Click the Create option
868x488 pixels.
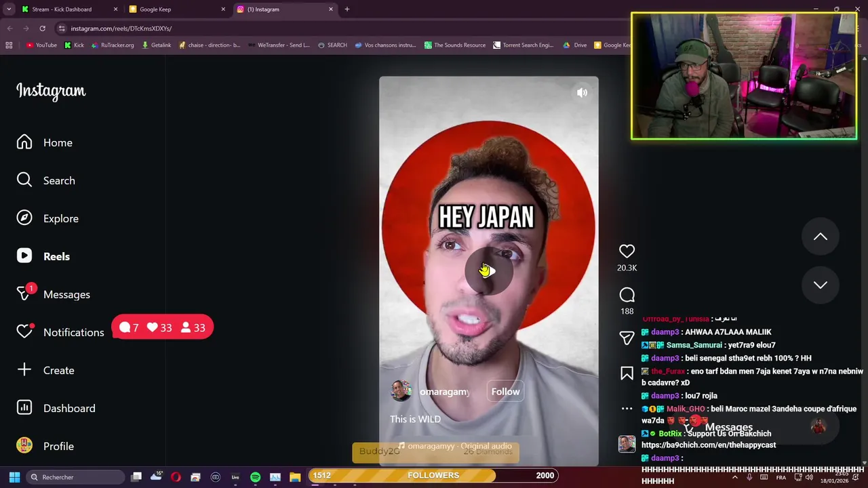click(x=45, y=370)
